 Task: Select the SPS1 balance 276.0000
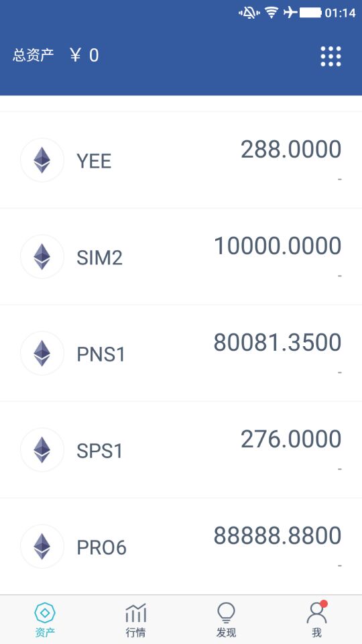[x=291, y=439]
